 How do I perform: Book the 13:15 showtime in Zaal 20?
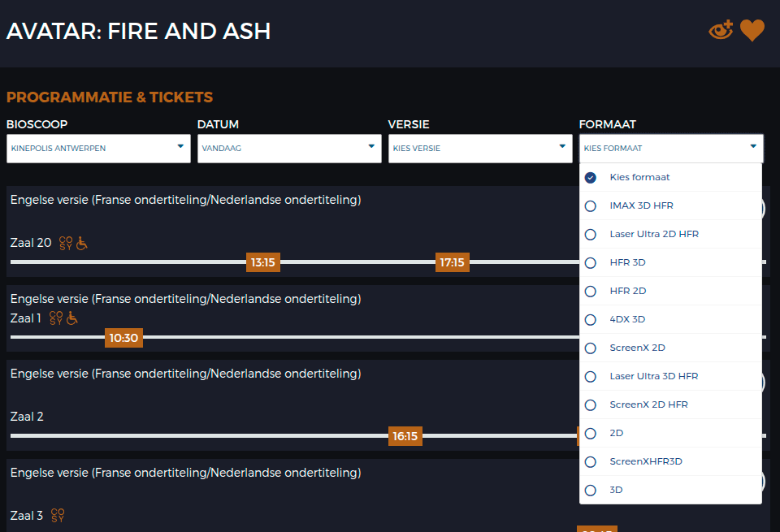[263, 262]
